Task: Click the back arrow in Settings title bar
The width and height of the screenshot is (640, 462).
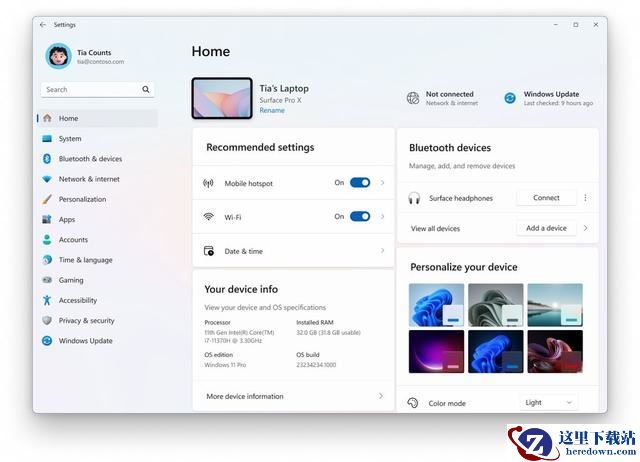Action: [x=43, y=25]
